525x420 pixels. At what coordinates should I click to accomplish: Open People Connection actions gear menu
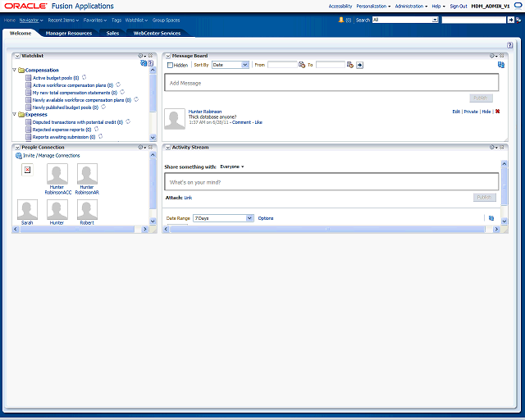[x=142, y=147]
